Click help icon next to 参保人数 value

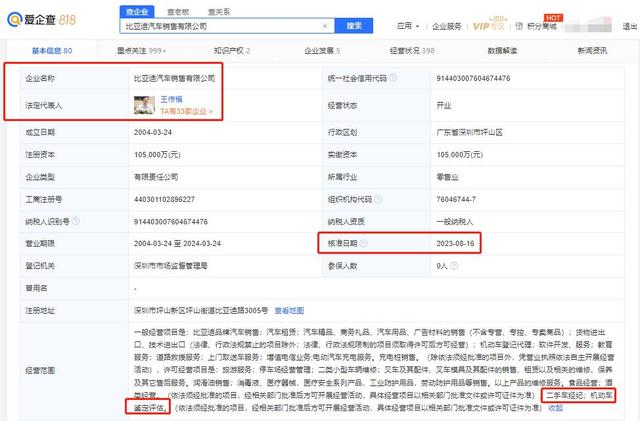[454, 265]
